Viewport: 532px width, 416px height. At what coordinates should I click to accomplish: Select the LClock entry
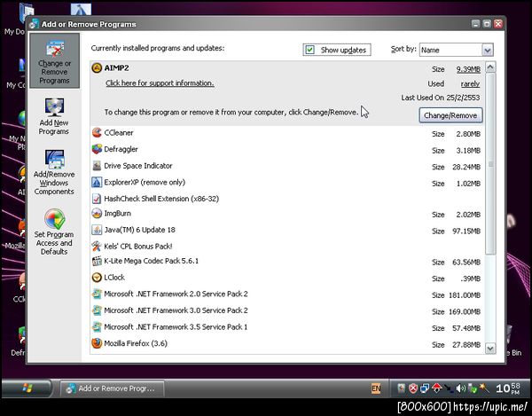tap(287, 278)
